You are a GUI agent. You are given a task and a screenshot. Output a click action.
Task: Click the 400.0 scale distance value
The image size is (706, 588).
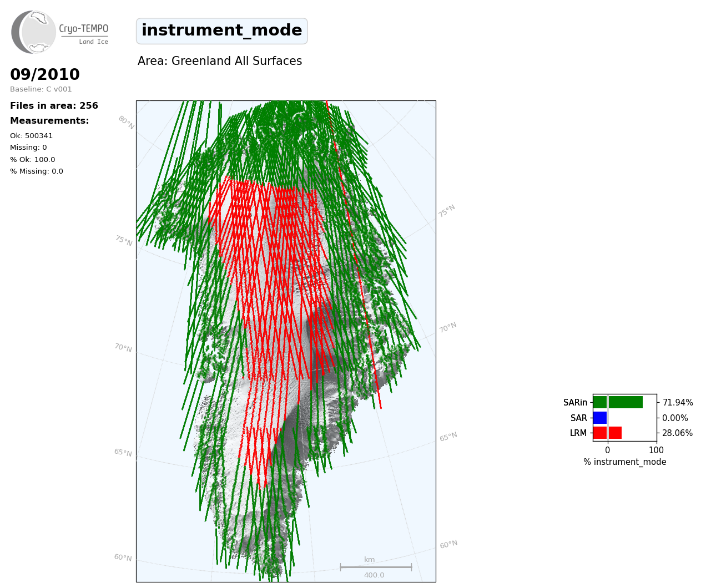click(x=374, y=575)
